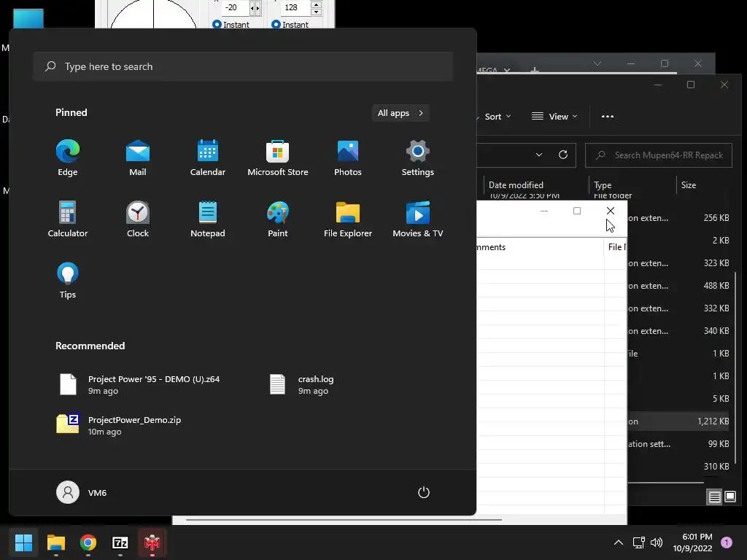The width and height of the screenshot is (747, 560).
Task: Open the Clock pinned app
Action: pos(138,219)
